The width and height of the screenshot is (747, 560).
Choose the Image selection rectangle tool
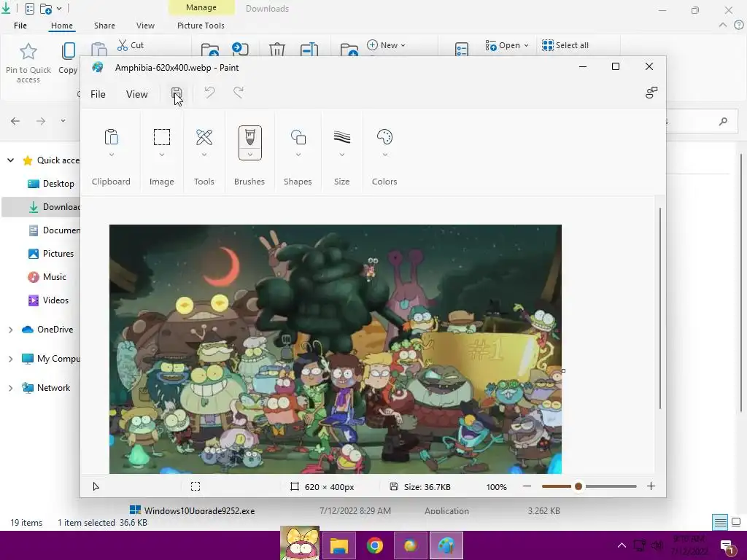click(161, 137)
